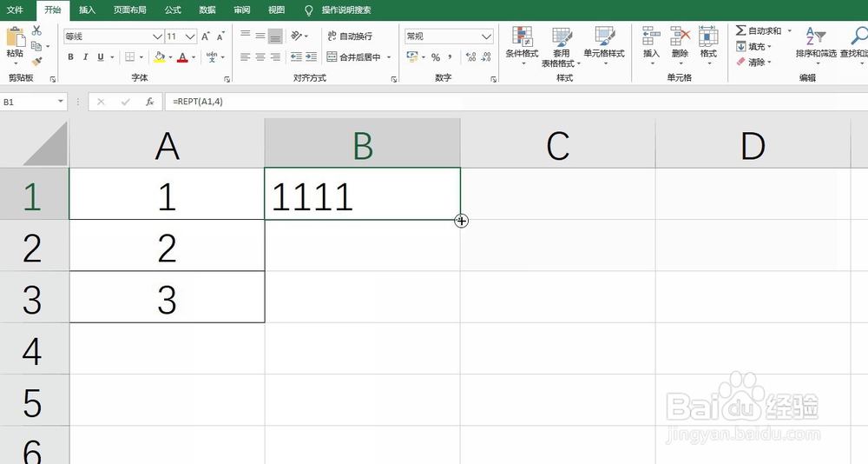Click the AutoSum (自动求和) button

tap(759, 30)
